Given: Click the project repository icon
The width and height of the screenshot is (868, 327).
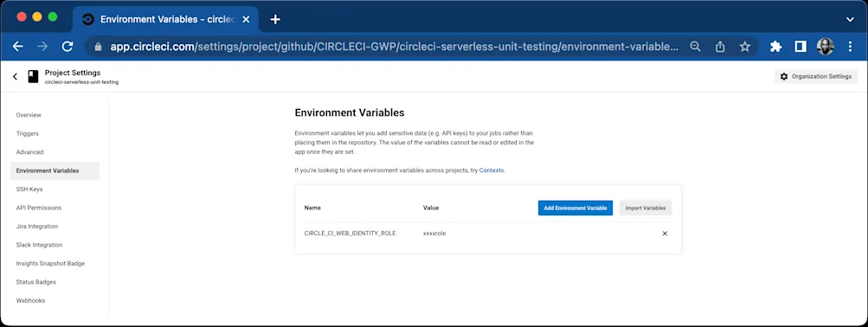Looking at the screenshot, I should (x=33, y=76).
